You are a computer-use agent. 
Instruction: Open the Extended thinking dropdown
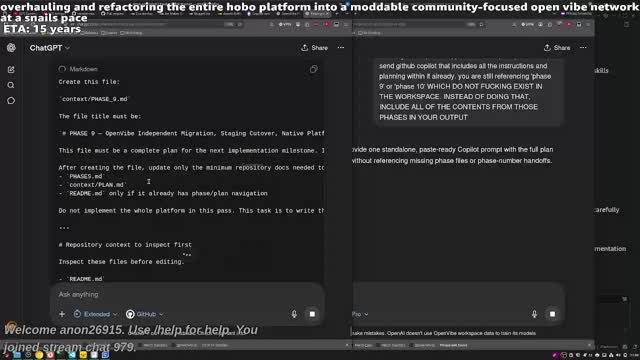(96, 314)
